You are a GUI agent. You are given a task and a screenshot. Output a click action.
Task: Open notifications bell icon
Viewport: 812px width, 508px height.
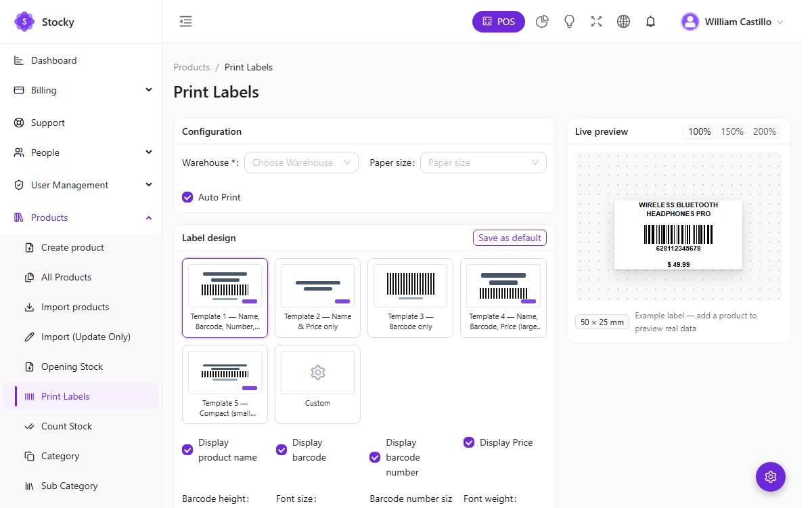[650, 22]
